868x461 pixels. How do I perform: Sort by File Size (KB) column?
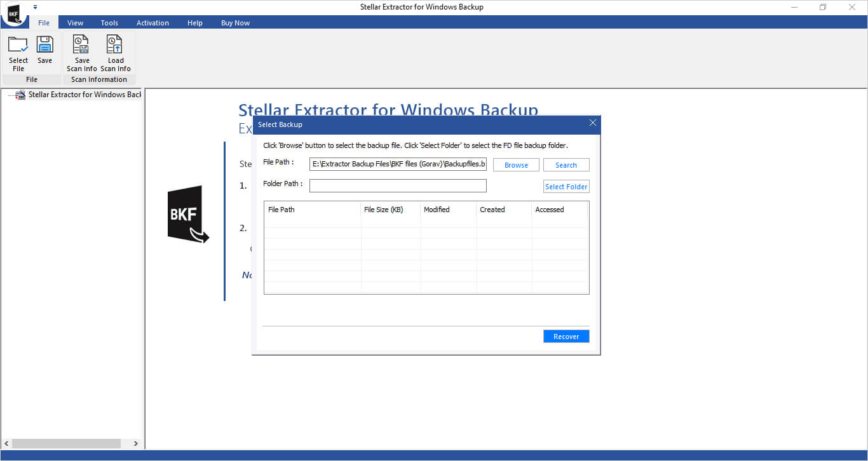pyautogui.click(x=391, y=210)
